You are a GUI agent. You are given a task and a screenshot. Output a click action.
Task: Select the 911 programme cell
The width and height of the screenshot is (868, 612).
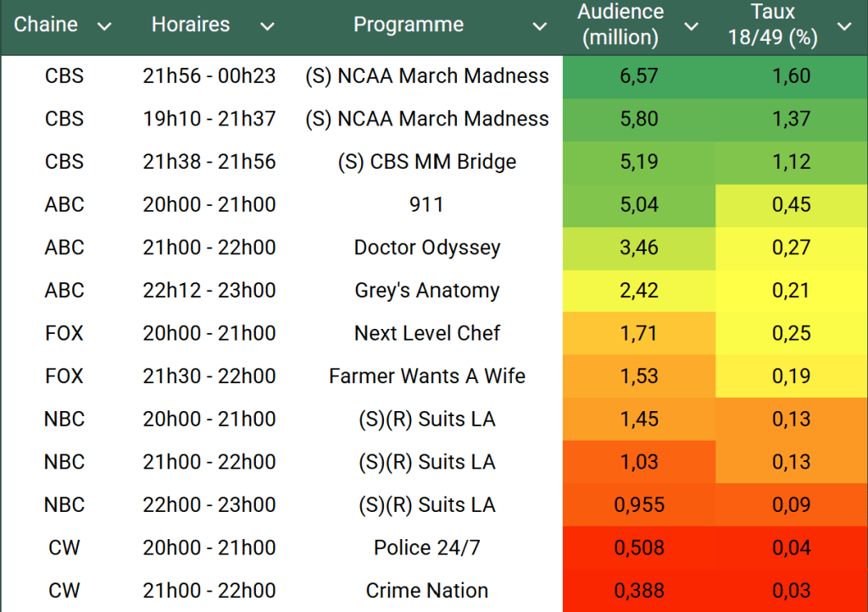pyautogui.click(x=427, y=204)
